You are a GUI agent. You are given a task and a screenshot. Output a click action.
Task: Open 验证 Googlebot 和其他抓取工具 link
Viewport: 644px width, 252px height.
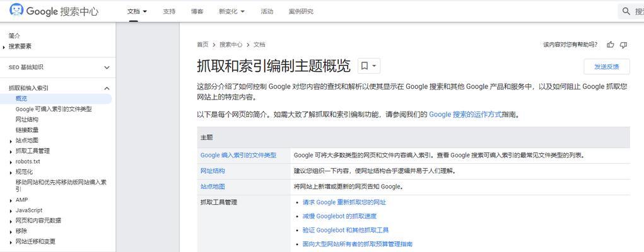346,230
